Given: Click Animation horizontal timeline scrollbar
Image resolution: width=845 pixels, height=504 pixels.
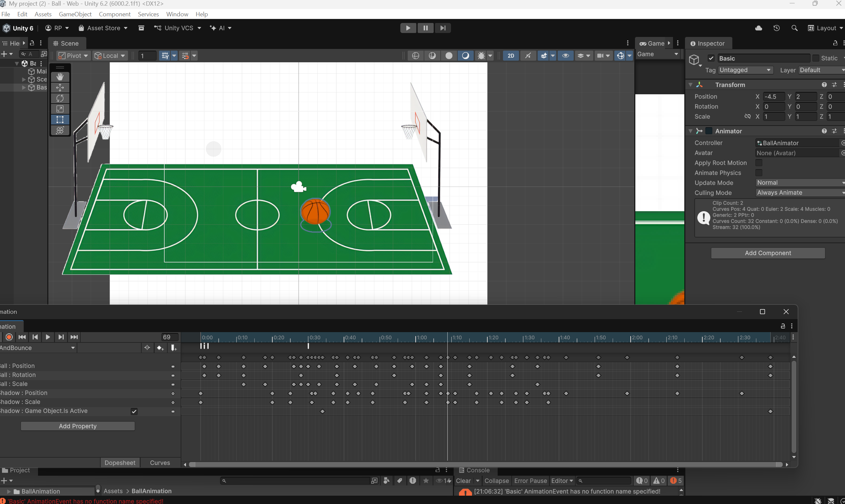Looking at the screenshot, I should [486, 464].
